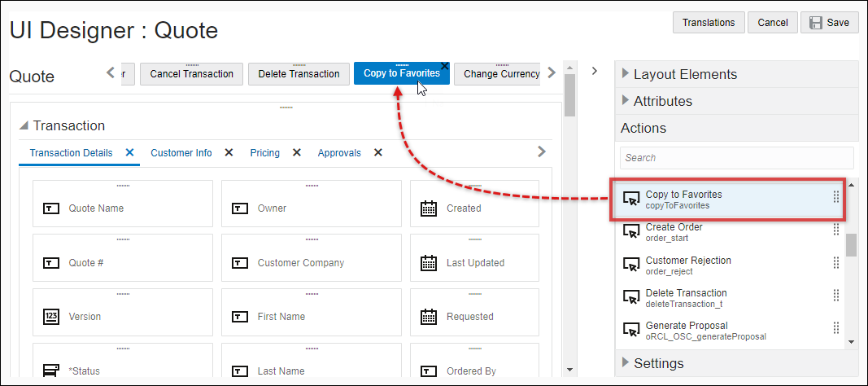Select the deleteTransaction_t variable text
Viewport: 868px width, 386px height.
tap(683, 304)
